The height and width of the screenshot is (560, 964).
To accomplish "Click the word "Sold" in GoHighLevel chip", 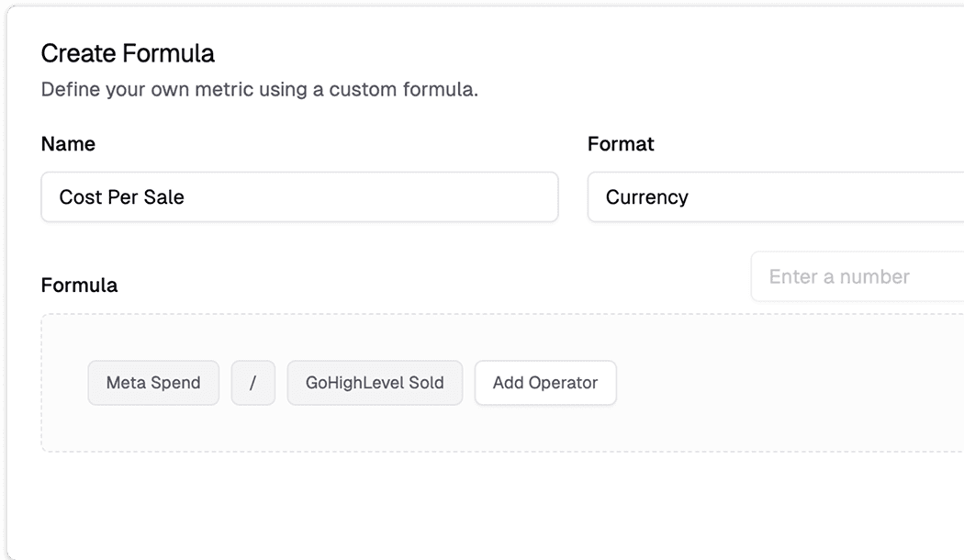I will click(x=426, y=383).
